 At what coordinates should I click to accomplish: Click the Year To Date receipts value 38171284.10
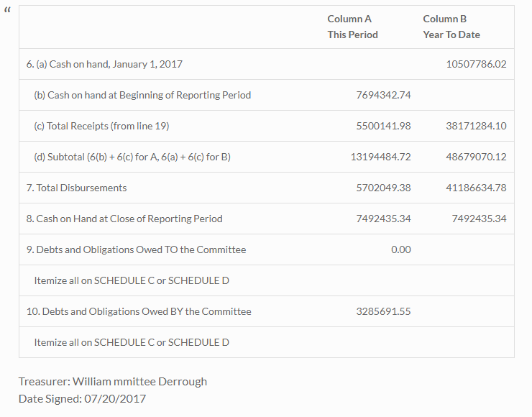(x=476, y=126)
